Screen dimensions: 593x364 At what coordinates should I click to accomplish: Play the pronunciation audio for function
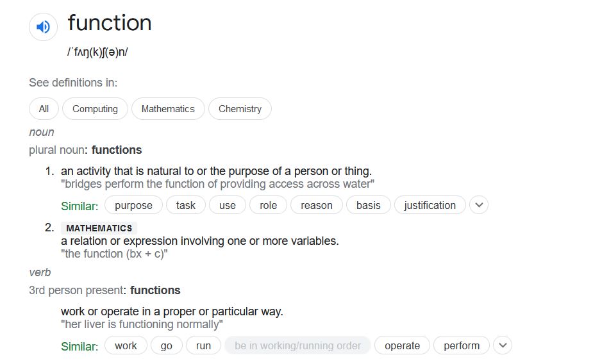coord(43,27)
